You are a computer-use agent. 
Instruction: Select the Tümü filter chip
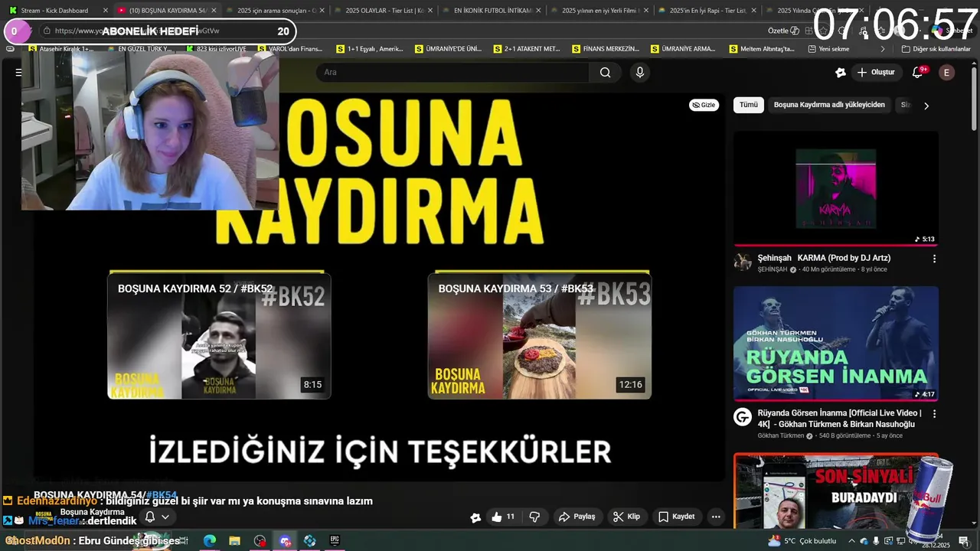(x=748, y=105)
